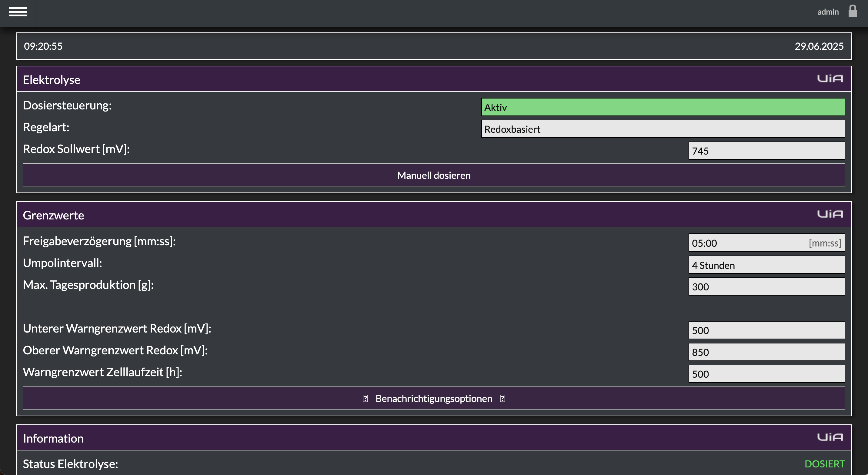Select the Max. Tagesproduktion field

[767, 287]
